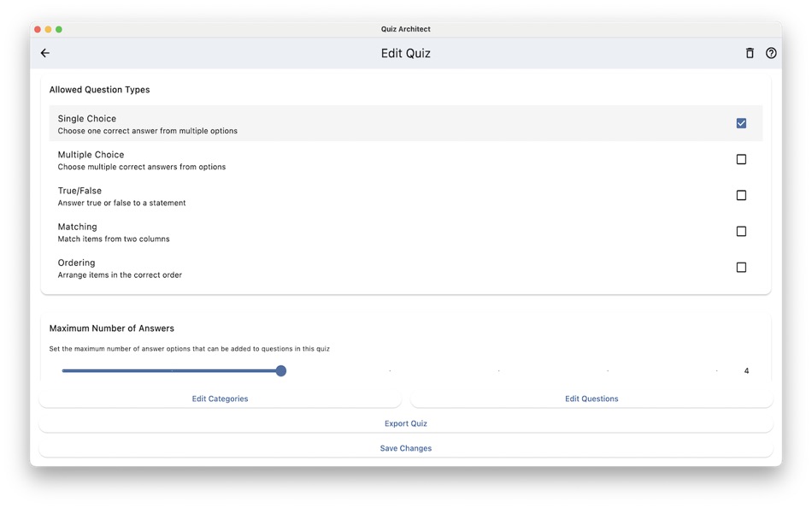Screen dimensions: 812x508
Task: Click 'Match items from two columns' description
Action: pyautogui.click(x=114, y=239)
